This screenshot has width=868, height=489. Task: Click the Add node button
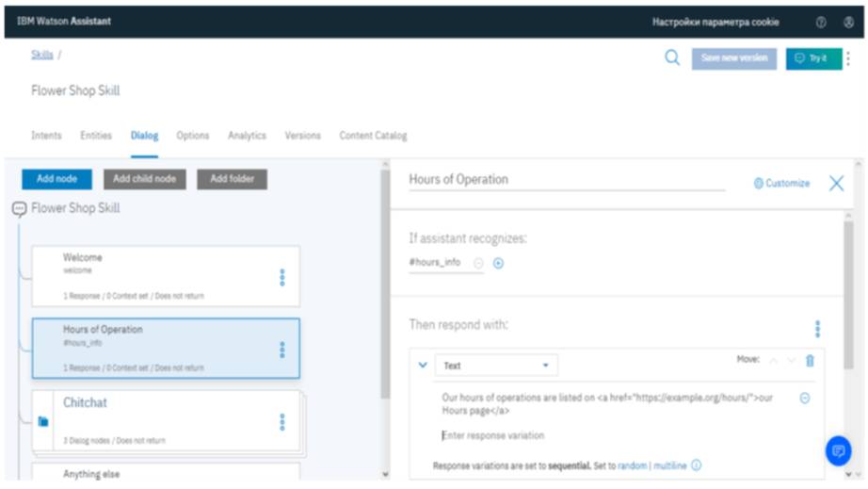(x=56, y=179)
